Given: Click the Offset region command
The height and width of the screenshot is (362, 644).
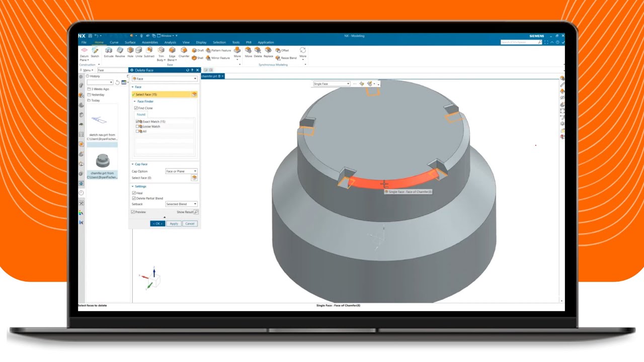Looking at the screenshot, I should (x=282, y=50).
